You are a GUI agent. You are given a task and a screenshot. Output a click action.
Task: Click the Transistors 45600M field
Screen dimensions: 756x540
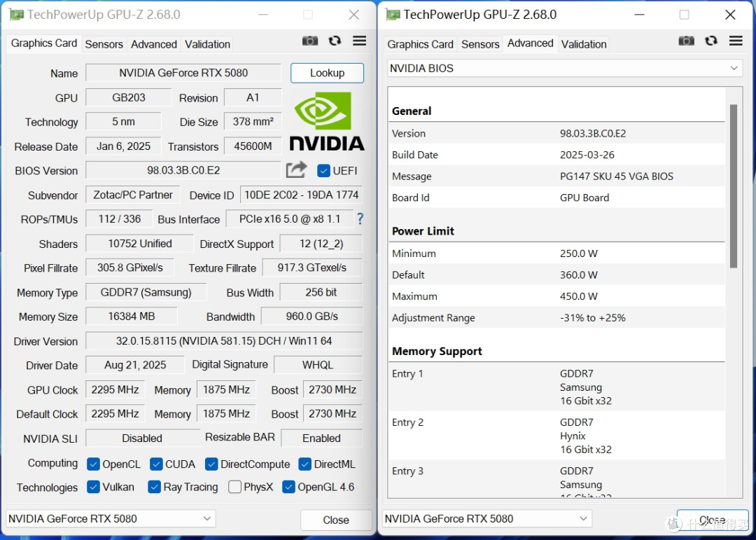pyautogui.click(x=253, y=146)
